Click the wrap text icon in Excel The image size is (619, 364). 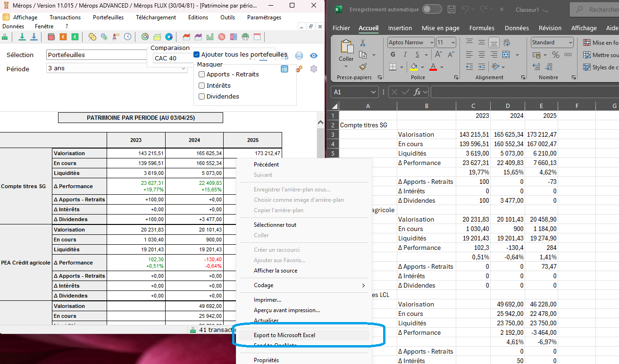pyautogui.click(x=506, y=42)
